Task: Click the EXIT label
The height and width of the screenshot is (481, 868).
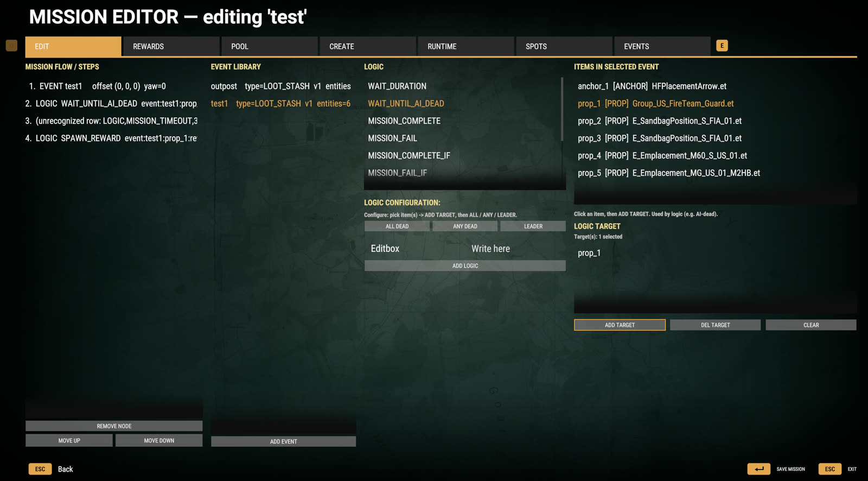Action: click(852, 469)
